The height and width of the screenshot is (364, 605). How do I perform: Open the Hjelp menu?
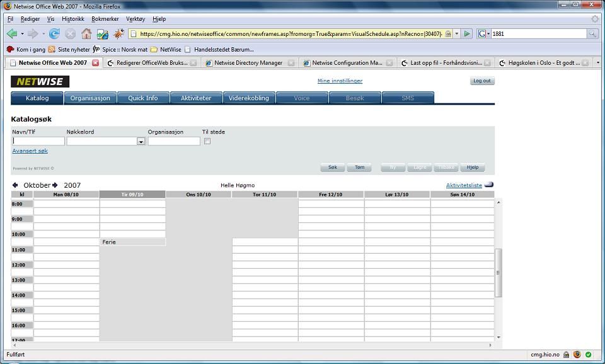tap(159, 19)
